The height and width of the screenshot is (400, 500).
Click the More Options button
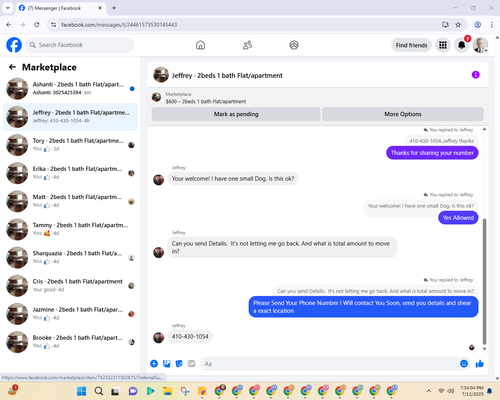pos(403,114)
